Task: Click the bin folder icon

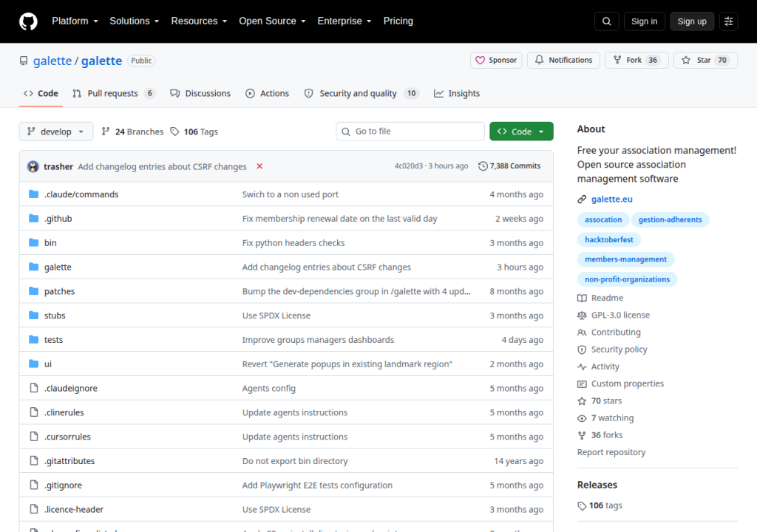Action: pos(33,242)
